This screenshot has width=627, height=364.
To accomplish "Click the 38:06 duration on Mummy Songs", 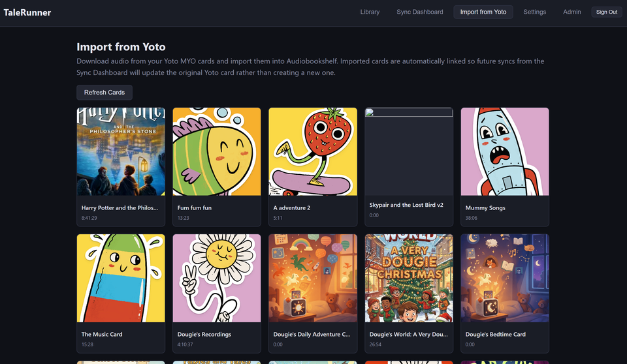I will click(x=471, y=218).
